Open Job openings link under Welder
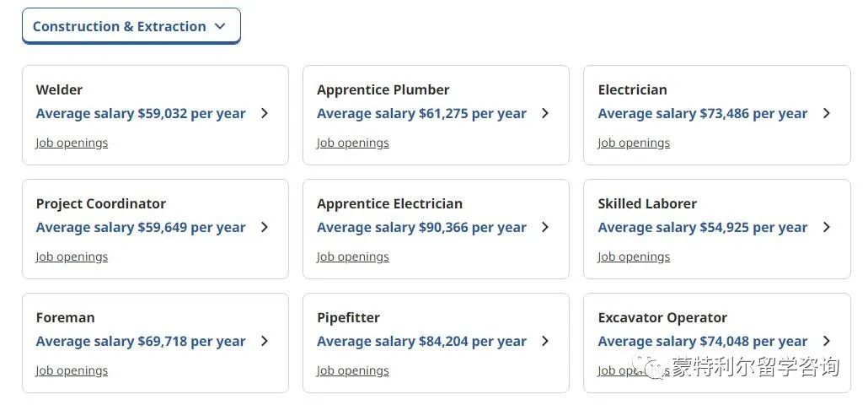Screen dimensions: 868x405 coord(72,143)
